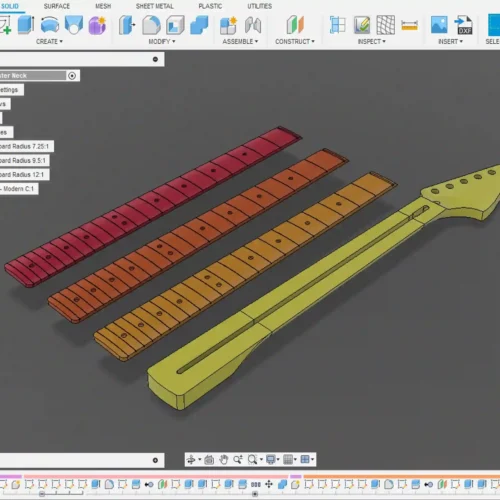This screenshot has width=500, height=500.
Task: Select the Fillet tool in Modify
Action: tap(151, 25)
